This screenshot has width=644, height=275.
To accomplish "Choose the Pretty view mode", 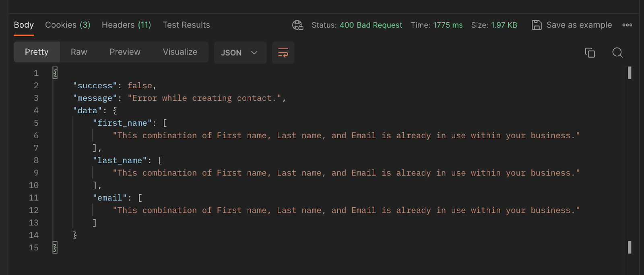I will 37,52.
